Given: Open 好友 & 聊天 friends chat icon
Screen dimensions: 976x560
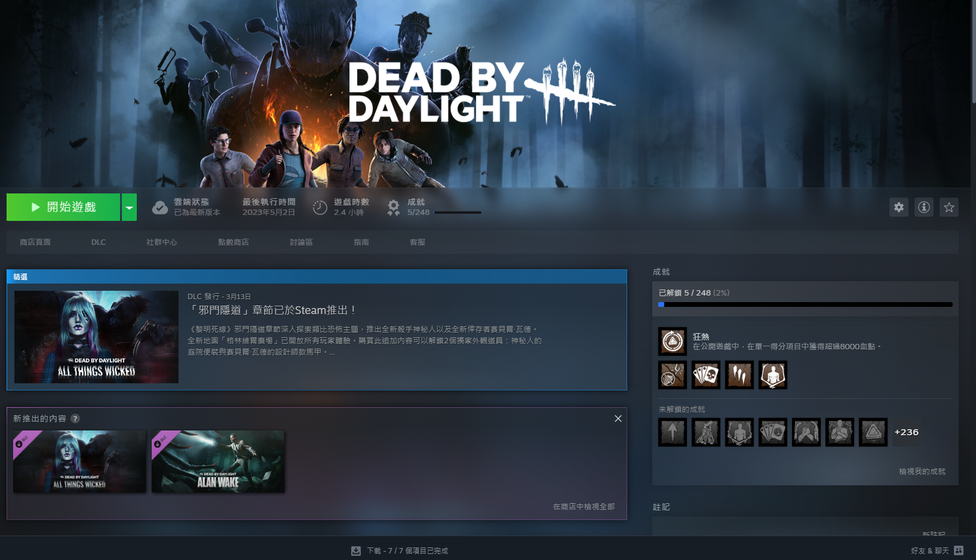Looking at the screenshot, I should [958, 550].
